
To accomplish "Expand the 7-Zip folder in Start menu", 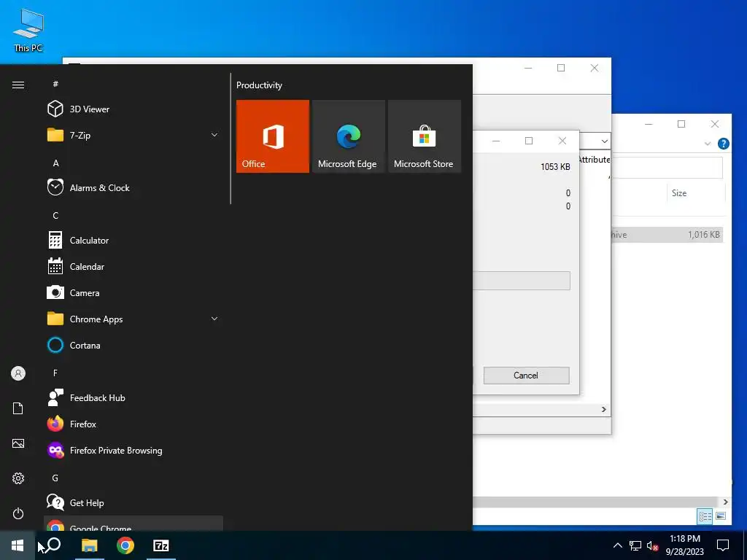I will click(x=133, y=135).
